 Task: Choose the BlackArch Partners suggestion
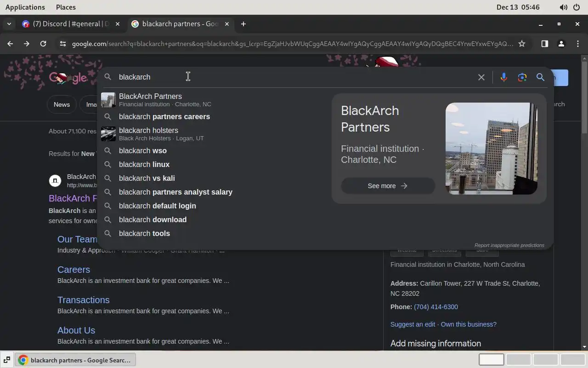coord(214,100)
